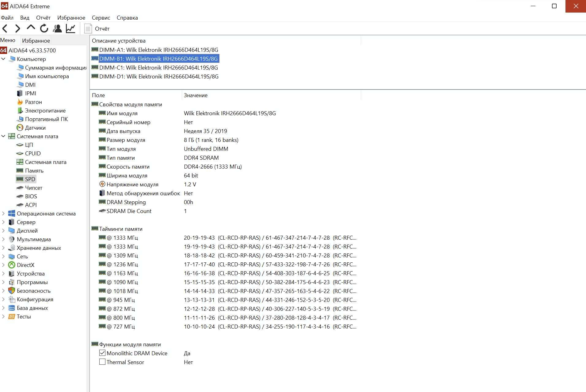Click the Портативный ПК laptop icon
Image resolution: width=586 pixels, height=392 pixels.
pyautogui.click(x=20, y=119)
